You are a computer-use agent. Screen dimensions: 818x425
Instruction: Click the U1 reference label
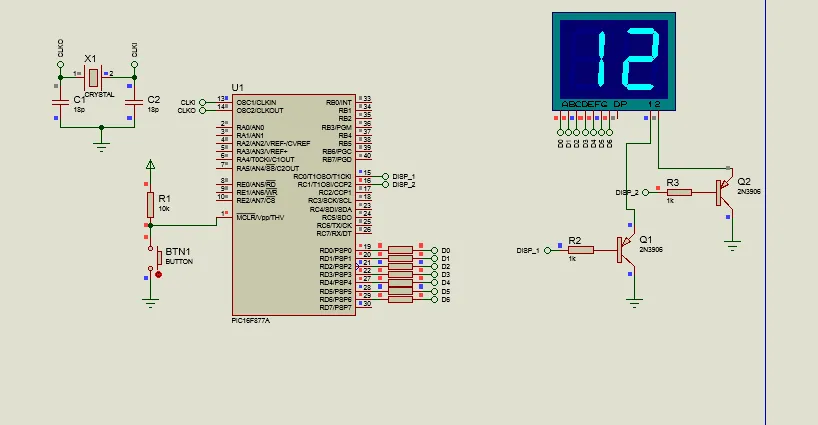[237, 88]
